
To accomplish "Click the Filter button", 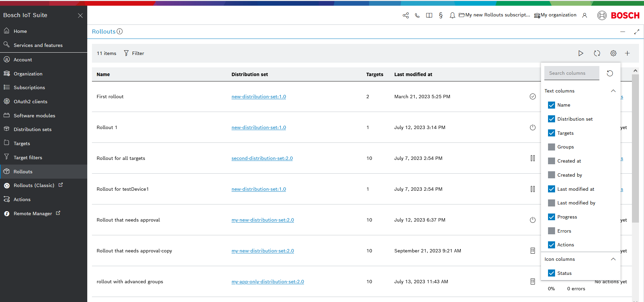I will click(134, 53).
